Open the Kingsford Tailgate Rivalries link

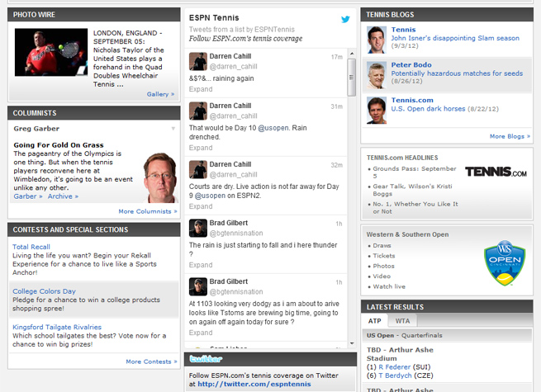point(57,327)
